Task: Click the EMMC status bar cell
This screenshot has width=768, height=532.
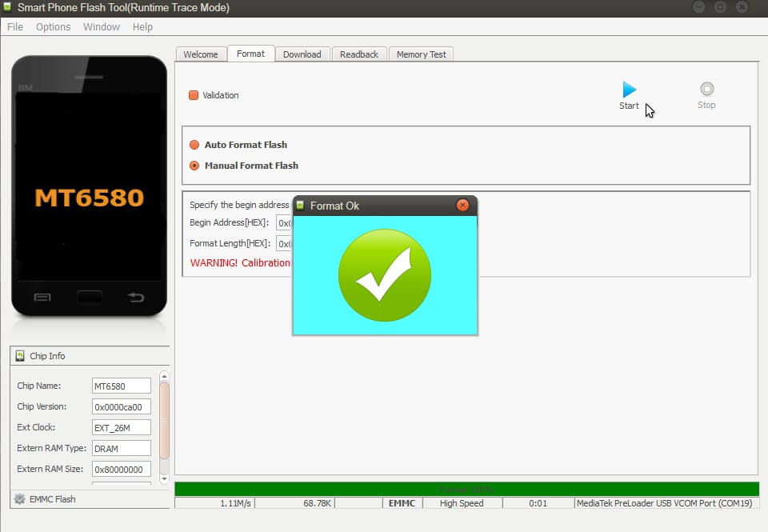Action: [x=402, y=503]
